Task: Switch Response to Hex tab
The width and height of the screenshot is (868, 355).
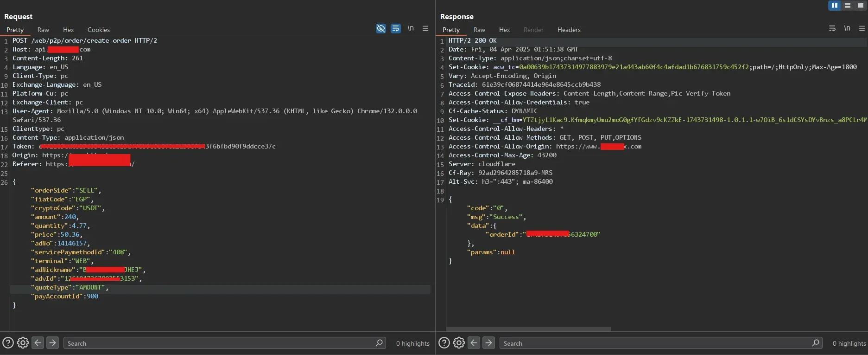Action: 504,30
